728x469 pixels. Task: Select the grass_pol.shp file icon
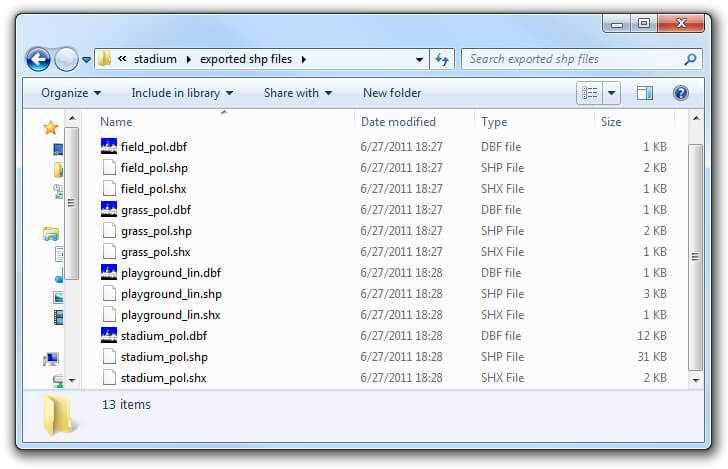tap(109, 230)
